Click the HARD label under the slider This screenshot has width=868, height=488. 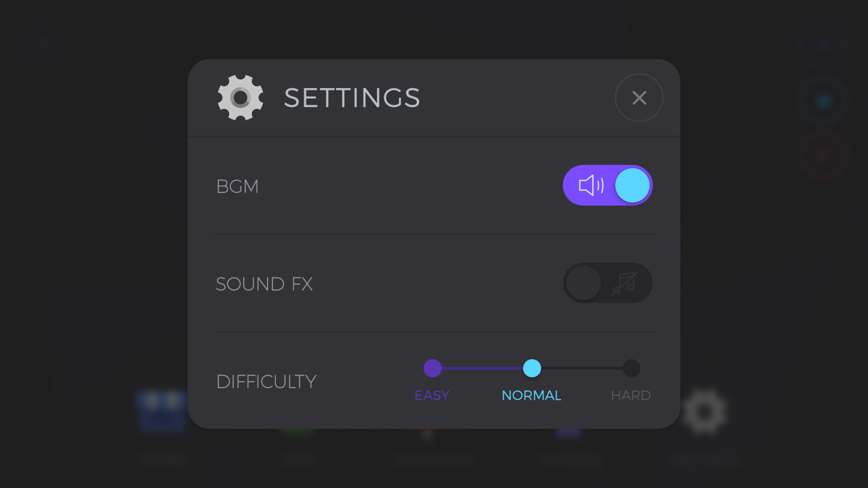631,396
